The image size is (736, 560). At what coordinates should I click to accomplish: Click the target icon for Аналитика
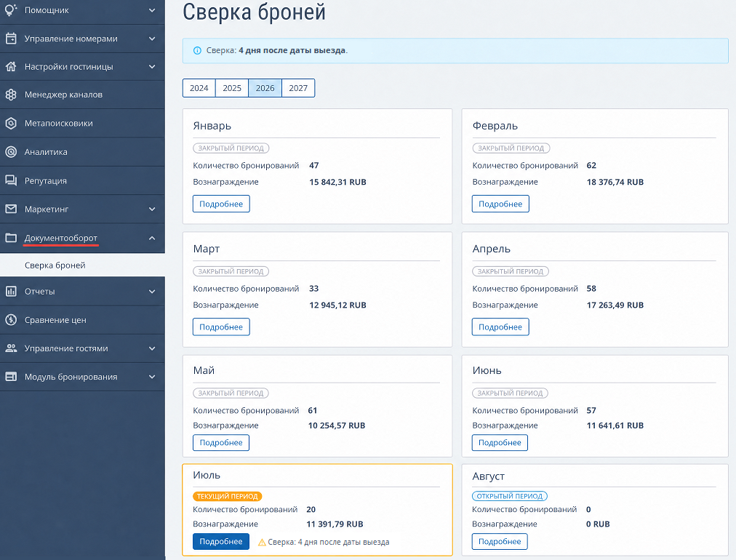(11, 151)
